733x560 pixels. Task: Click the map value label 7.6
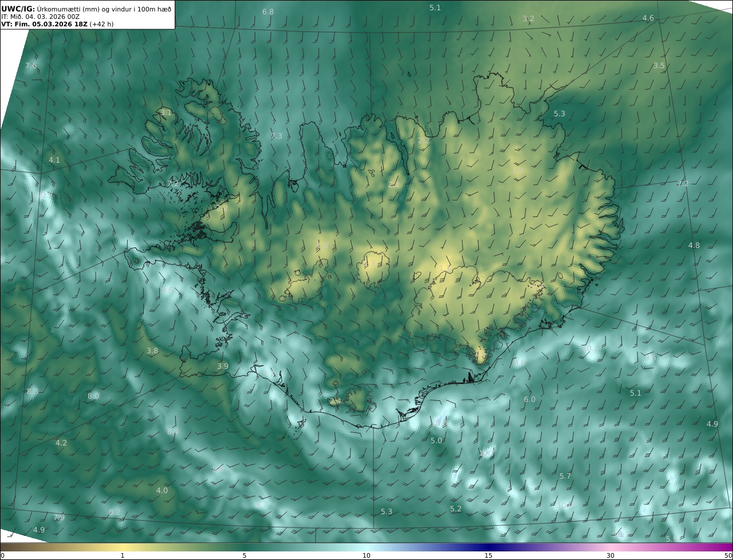[31, 66]
